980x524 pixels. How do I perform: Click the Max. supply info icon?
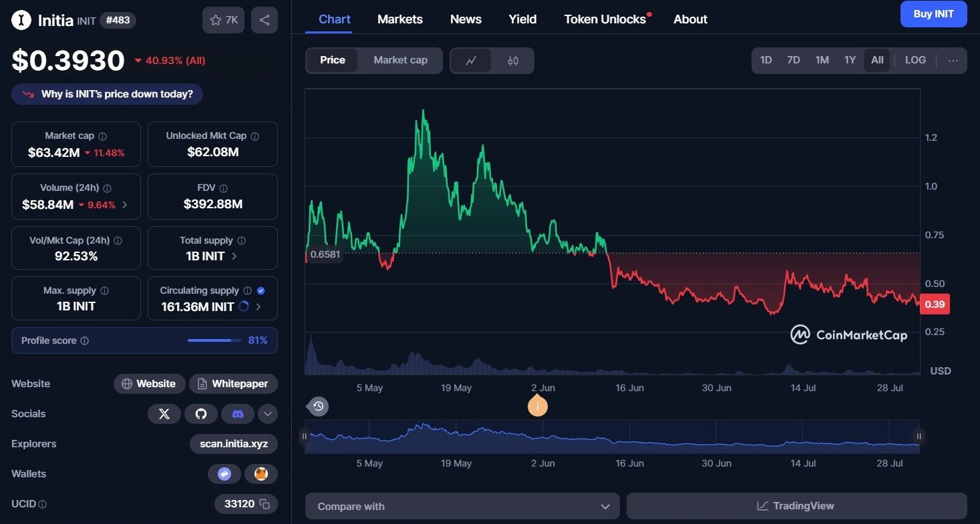click(x=104, y=291)
